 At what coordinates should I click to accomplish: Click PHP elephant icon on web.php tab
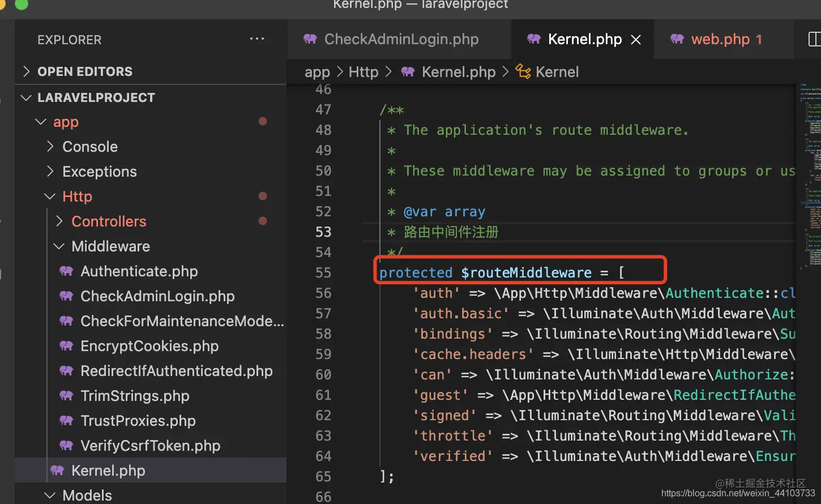pyautogui.click(x=677, y=39)
